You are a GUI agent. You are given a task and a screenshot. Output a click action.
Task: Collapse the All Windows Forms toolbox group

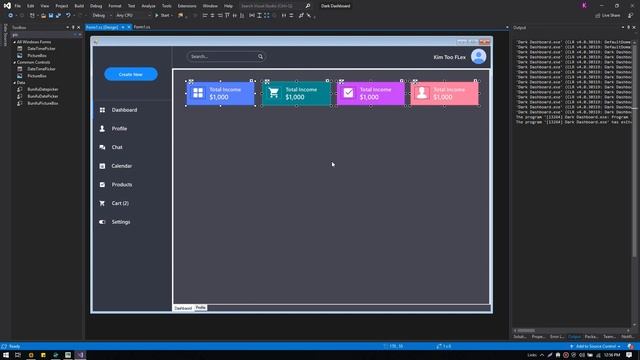pyautogui.click(x=15, y=42)
